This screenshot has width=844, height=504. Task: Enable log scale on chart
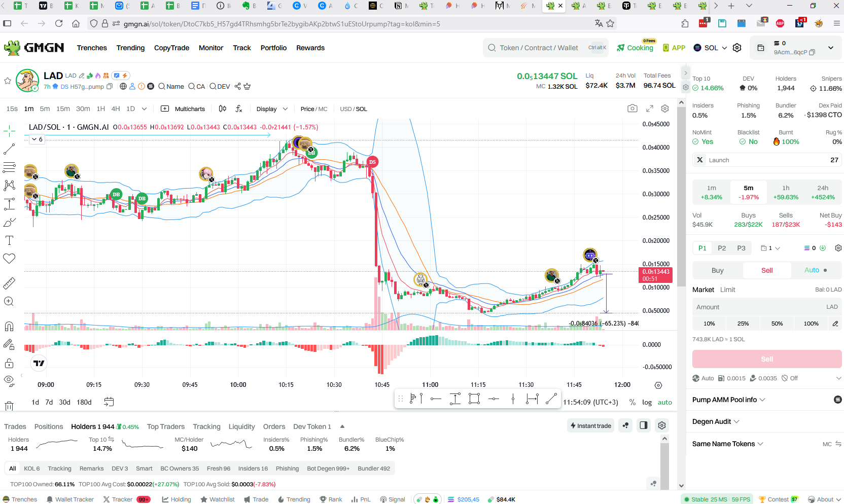click(647, 402)
